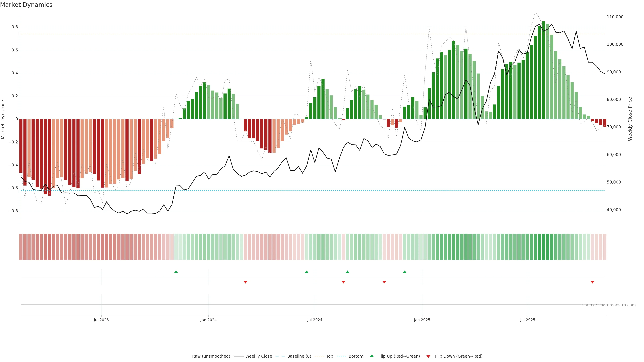Click the Jul 2025 x-axis label
The width and height of the screenshot is (644, 362).
tap(527, 320)
